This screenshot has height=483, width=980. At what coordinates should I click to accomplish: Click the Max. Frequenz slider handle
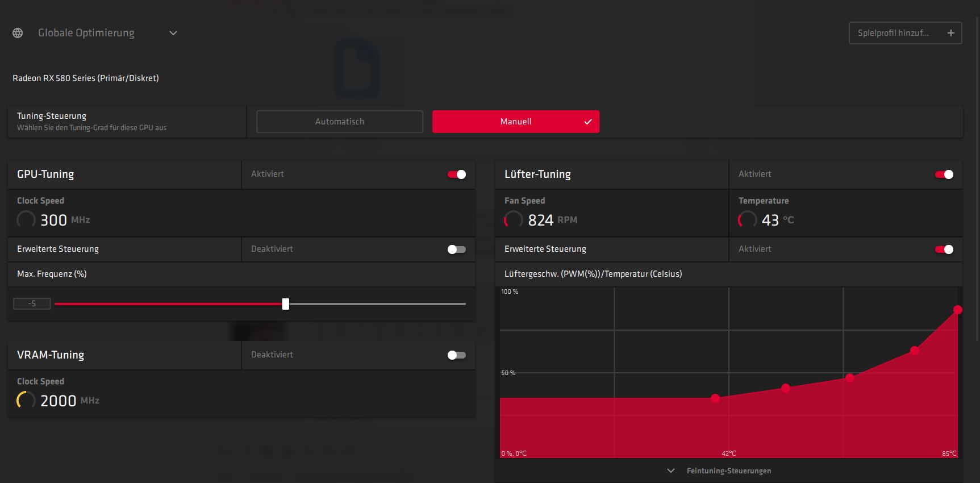coord(286,304)
